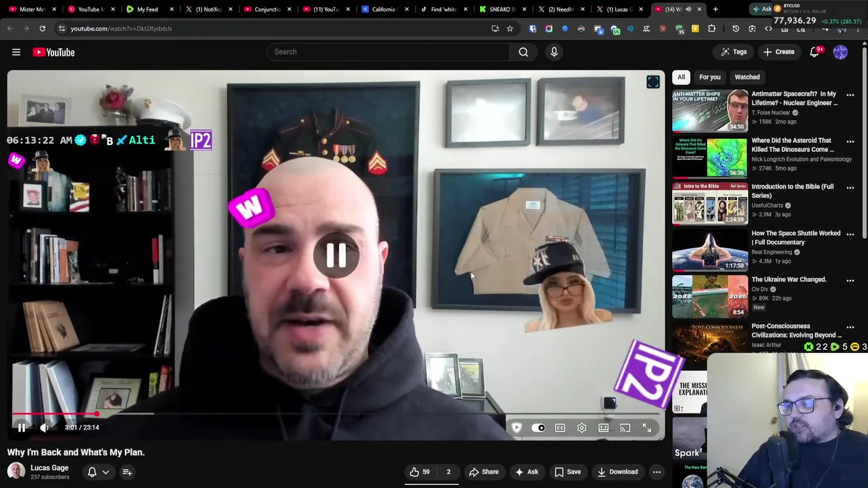This screenshot has height=488, width=868.
Task: Open the player settings gear
Action: [x=582, y=428]
